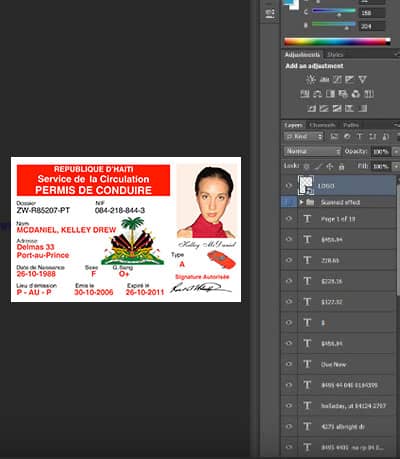Add a Levels adjustment layer

point(324,79)
